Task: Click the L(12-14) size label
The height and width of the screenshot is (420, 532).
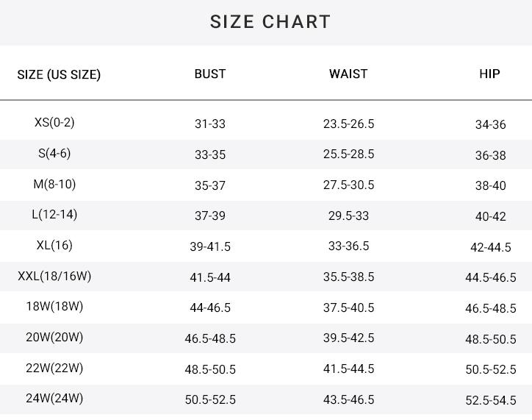Action: [54, 214]
